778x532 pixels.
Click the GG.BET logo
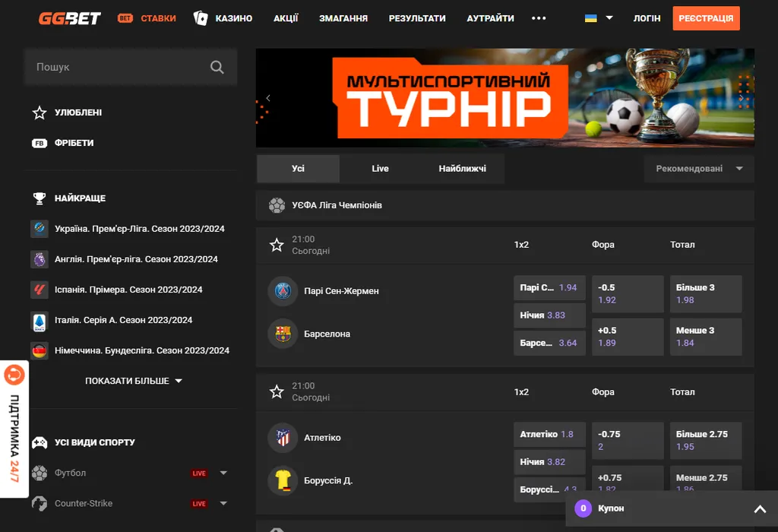click(70, 18)
